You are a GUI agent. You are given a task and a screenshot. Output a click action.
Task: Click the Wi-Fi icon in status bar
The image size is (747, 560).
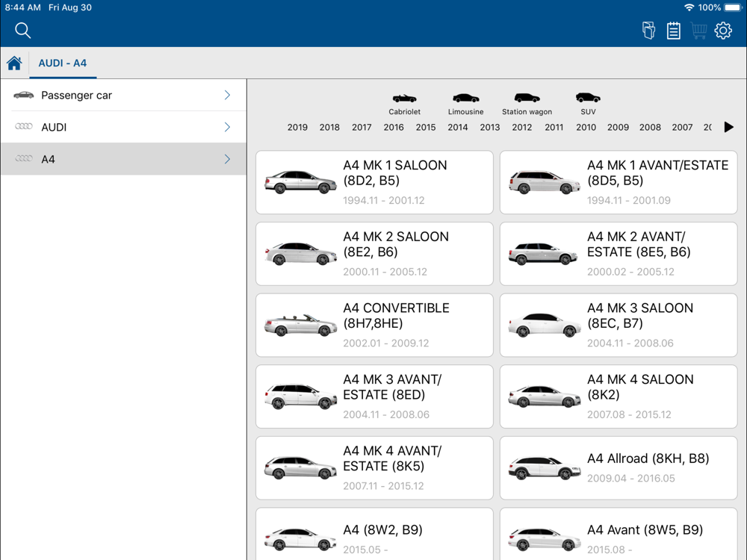pos(689,7)
